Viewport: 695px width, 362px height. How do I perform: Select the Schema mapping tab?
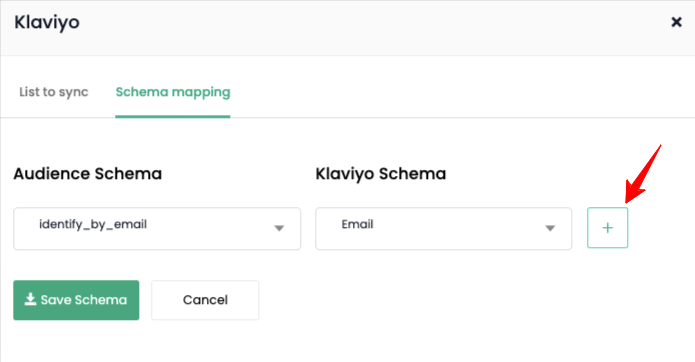pos(173,92)
